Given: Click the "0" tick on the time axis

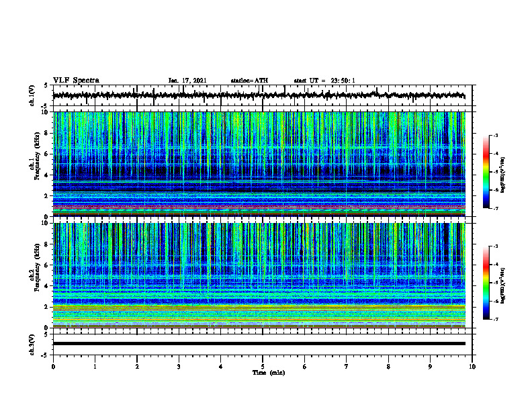Looking at the screenshot, I should point(53,367).
